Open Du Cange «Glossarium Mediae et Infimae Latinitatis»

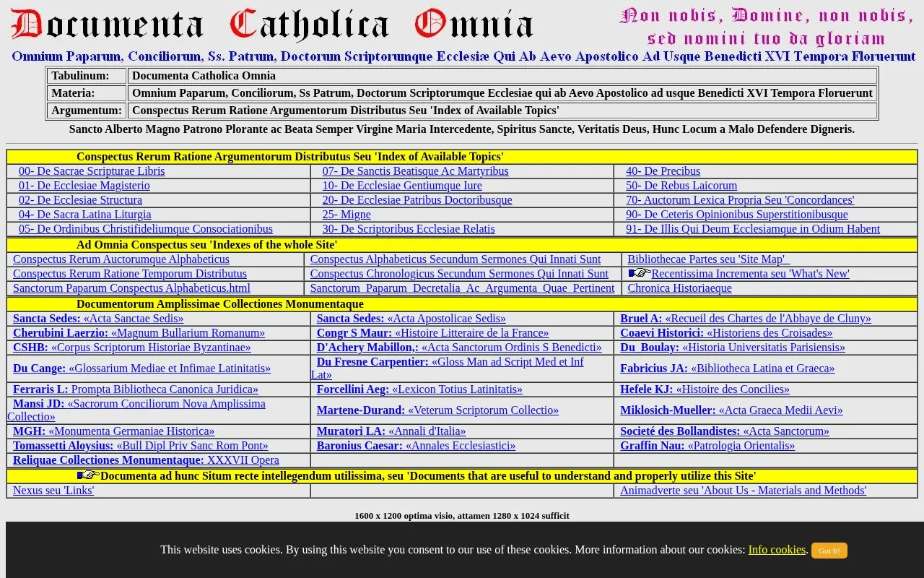coord(141,368)
